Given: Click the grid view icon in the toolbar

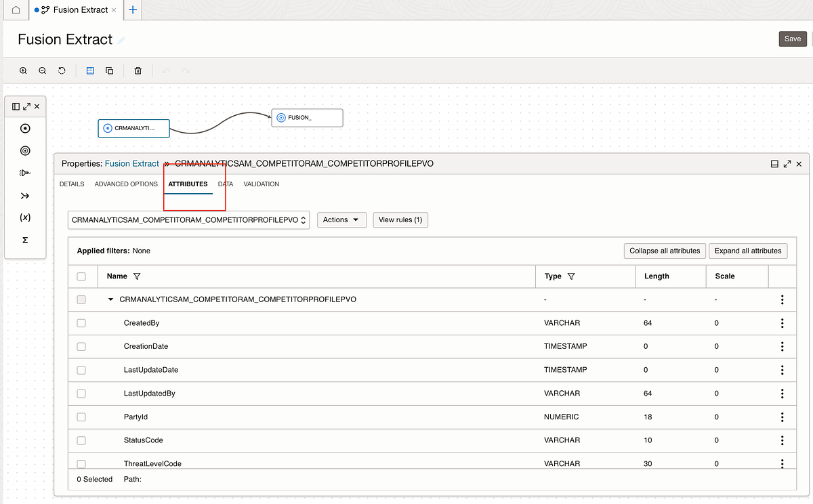Looking at the screenshot, I should pyautogui.click(x=90, y=70).
